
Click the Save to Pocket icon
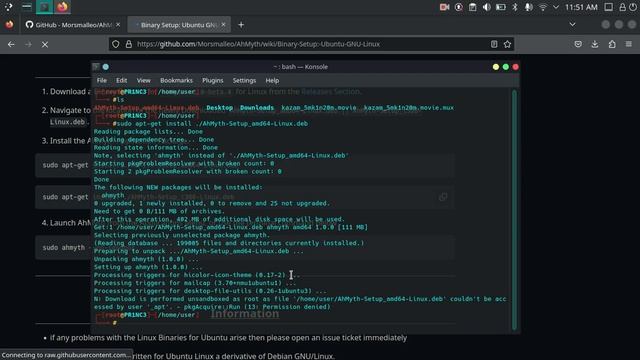pos(578,44)
